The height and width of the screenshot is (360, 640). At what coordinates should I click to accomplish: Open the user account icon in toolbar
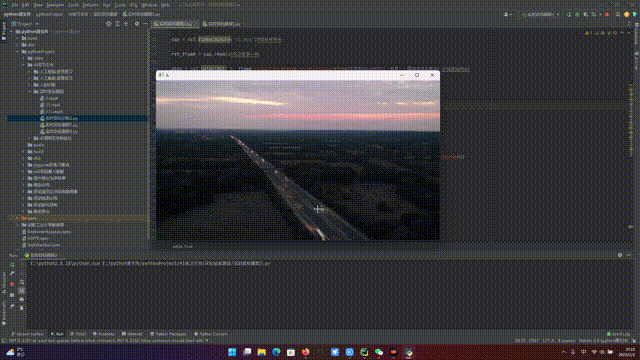(x=507, y=15)
